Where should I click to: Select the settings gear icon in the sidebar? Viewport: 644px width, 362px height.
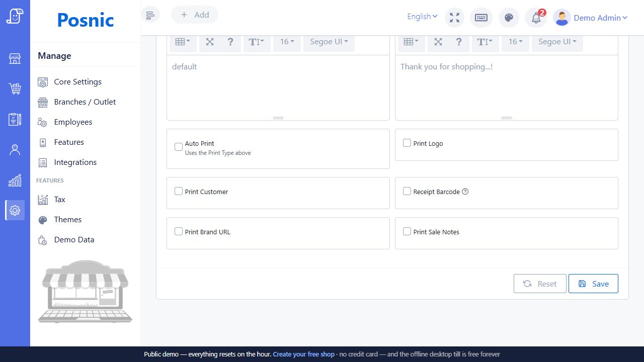[x=15, y=210]
